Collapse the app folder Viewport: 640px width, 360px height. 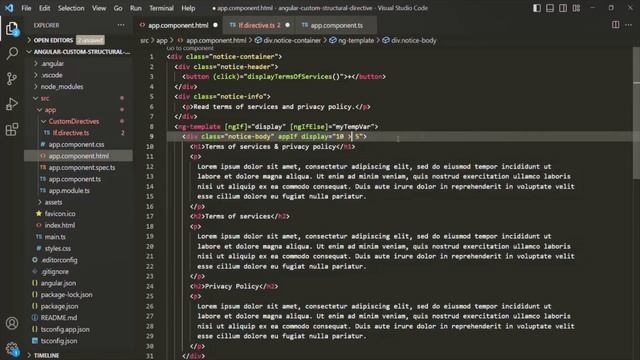click(50, 110)
